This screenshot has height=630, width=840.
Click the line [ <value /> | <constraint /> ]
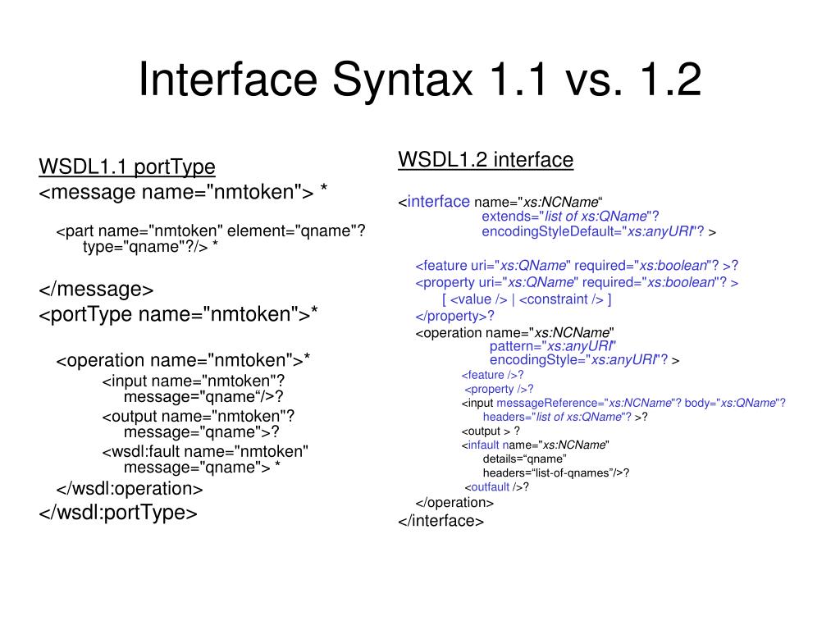tap(527, 299)
